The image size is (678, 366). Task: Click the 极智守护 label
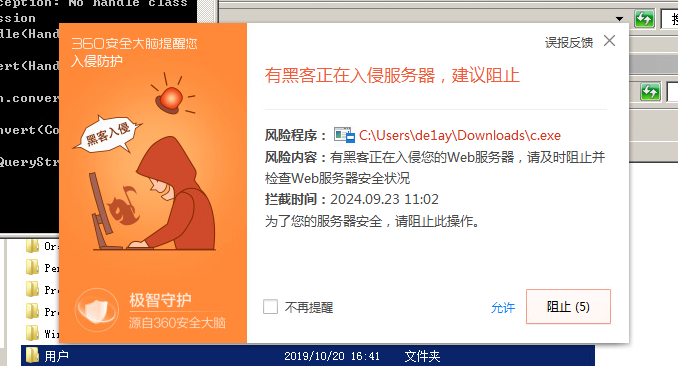tap(160, 300)
